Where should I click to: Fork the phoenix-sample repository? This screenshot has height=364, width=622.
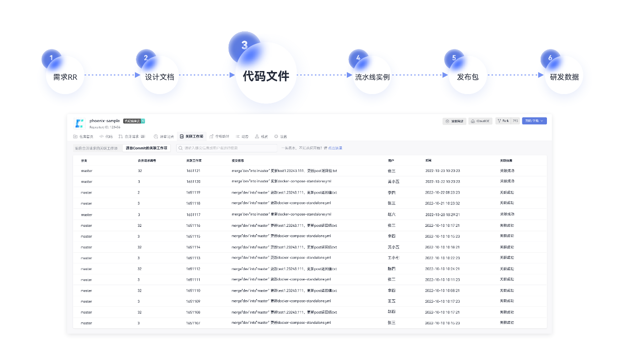[x=506, y=121]
